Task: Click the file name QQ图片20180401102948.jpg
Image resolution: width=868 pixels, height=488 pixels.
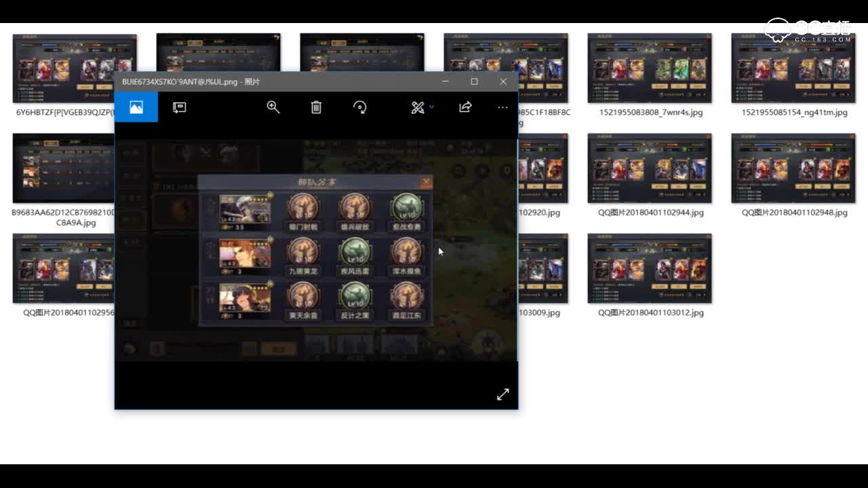Action: 795,212
